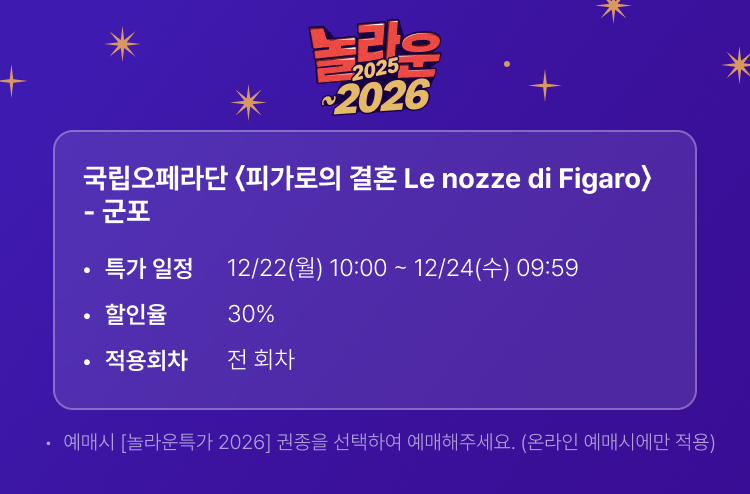
Task: Click the 온라인 예매시에만 적용 note
Action: 619,442
